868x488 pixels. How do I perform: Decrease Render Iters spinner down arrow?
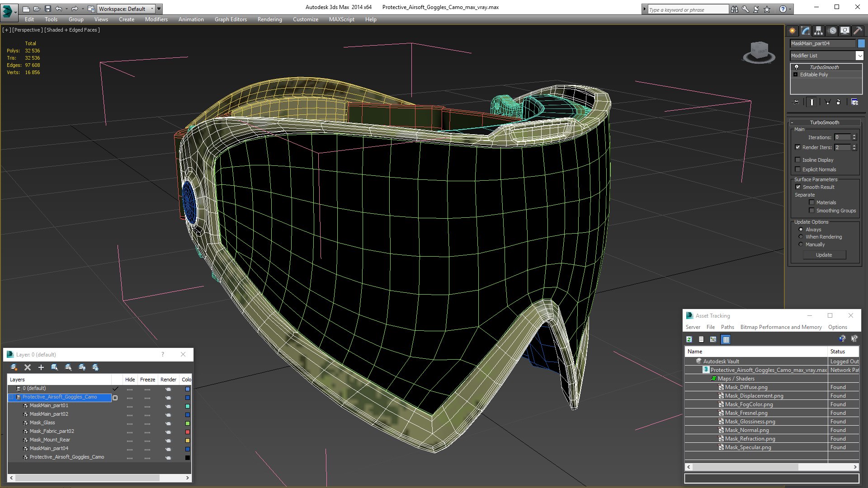(854, 149)
